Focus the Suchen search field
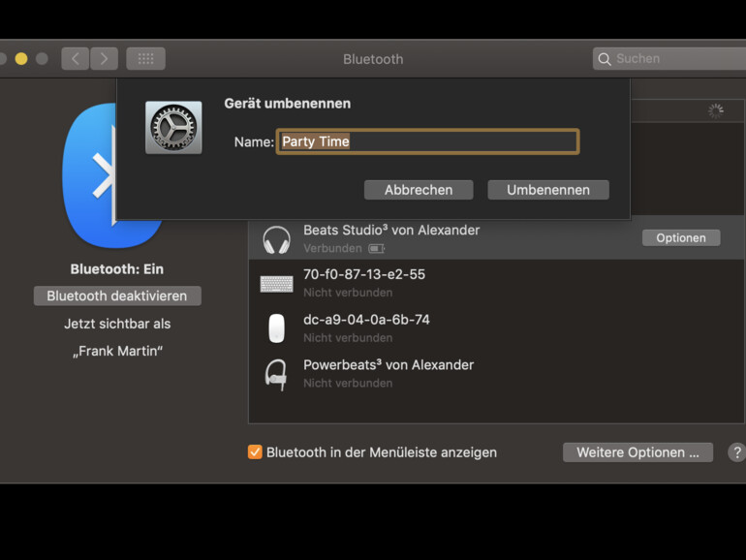Viewport: 746px width, 560px height. pyautogui.click(x=669, y=58)
